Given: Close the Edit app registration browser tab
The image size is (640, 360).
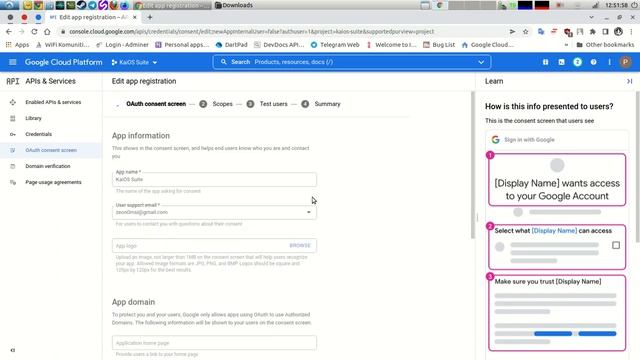Looking at the screenshot, I should [135, 17].
